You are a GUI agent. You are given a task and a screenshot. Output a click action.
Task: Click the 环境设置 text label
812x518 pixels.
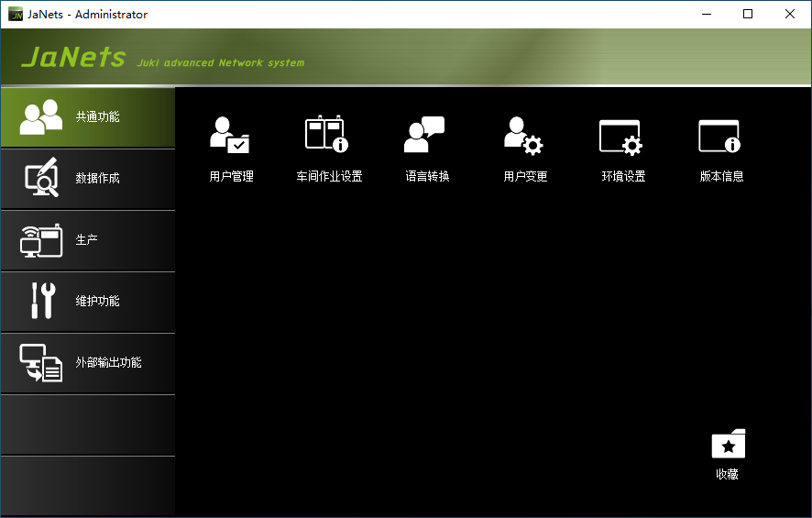click(623, 176)
